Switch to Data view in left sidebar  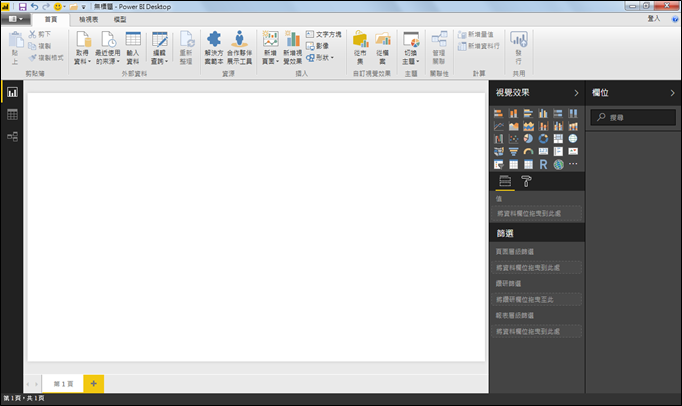(x=12, y=114)
